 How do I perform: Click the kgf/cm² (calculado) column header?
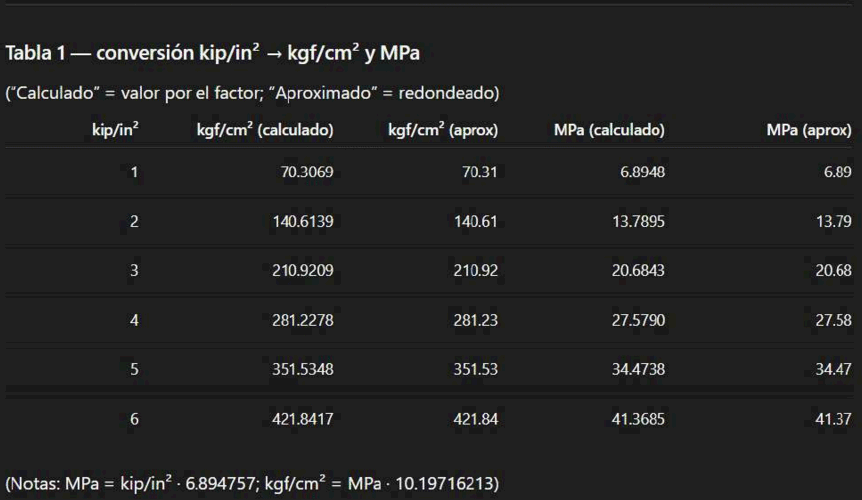[x=265, y=130]
